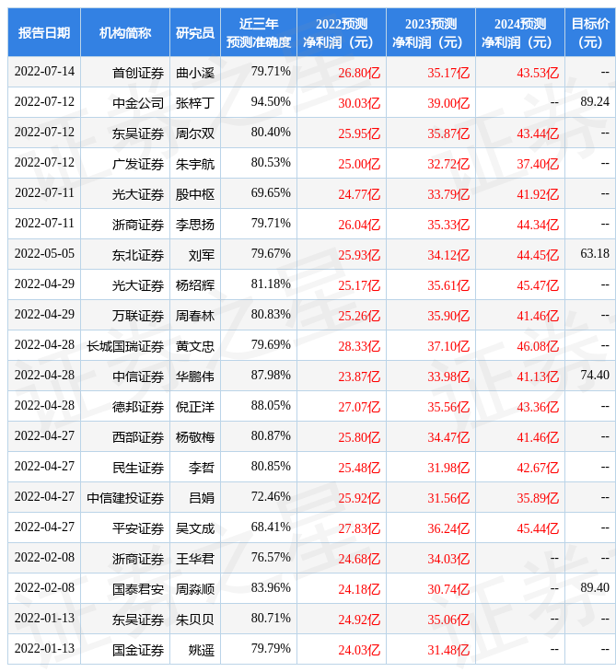Select the 长城国瑞证券 institution cell
616x672 pixels.
[125, 346]
